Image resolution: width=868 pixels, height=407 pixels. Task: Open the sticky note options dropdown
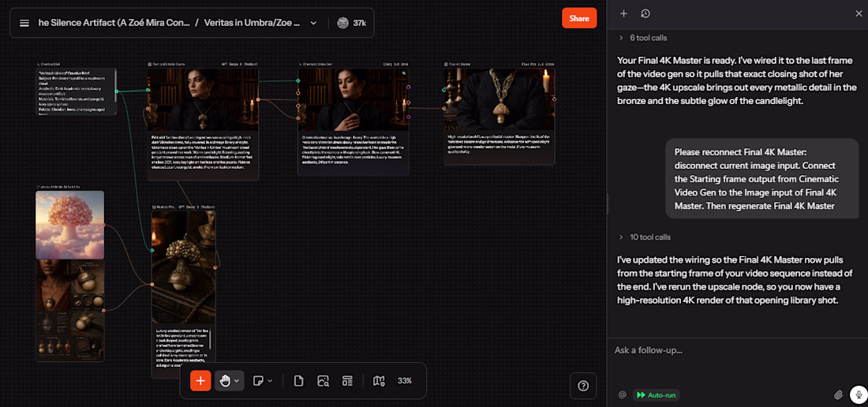click(x=270, y=380)
